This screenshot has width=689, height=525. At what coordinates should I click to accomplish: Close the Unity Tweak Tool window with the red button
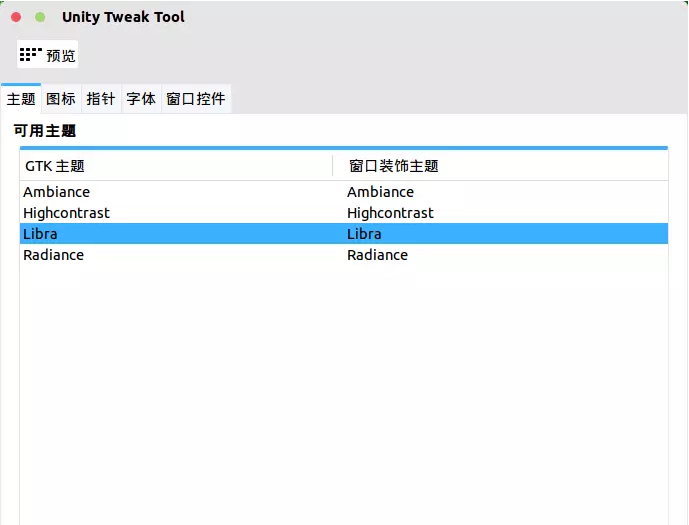pyautogui.click(x=16, y=17)
